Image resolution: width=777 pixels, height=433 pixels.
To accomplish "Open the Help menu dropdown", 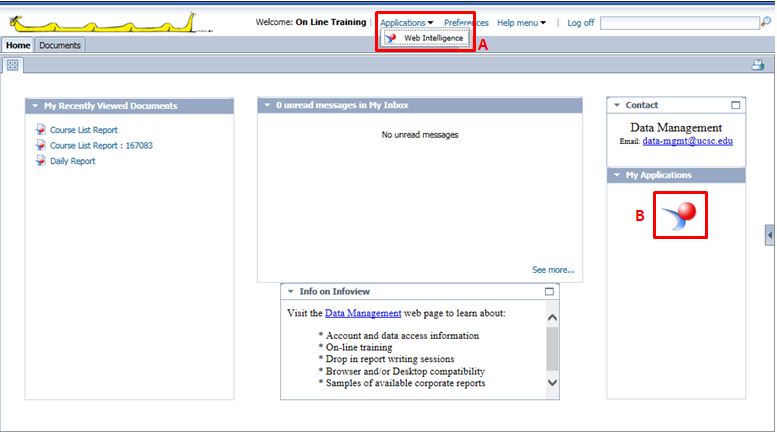I will coord(521,23).
